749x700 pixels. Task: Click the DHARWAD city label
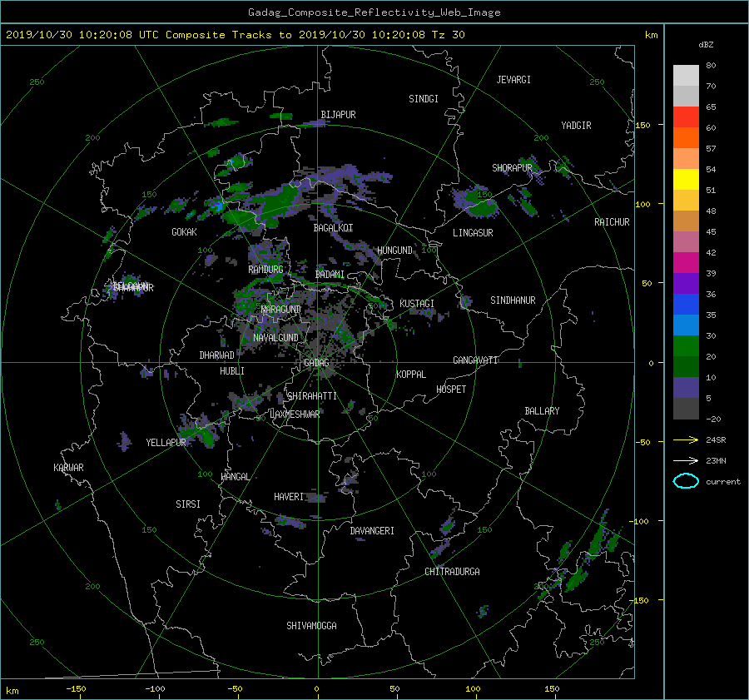pyautogui.click(x=216, y=355)
